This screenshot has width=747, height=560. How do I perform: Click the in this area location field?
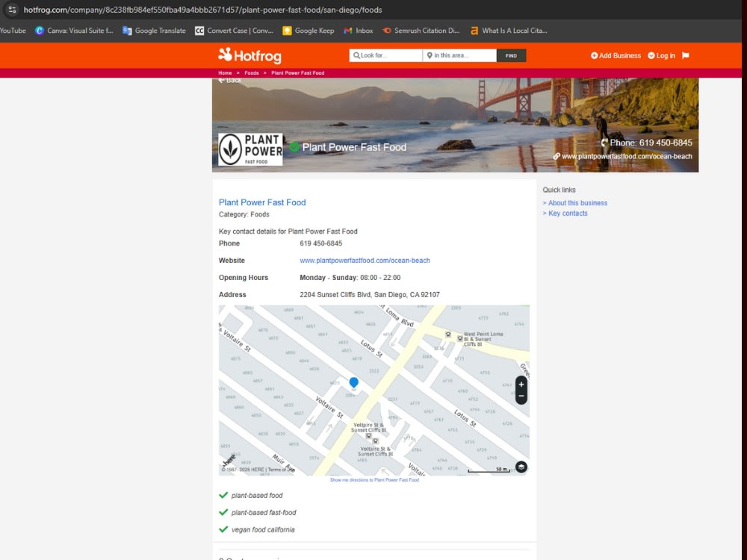pos(459,55)
